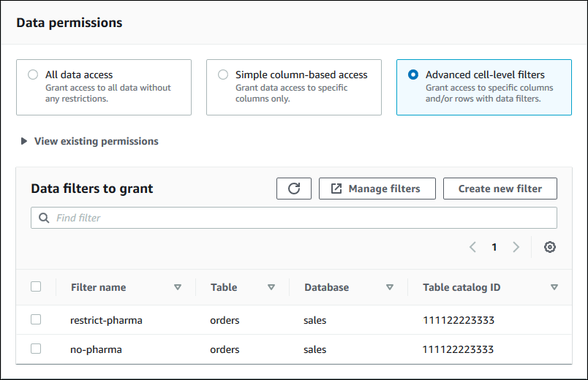The image size is (588, 380).
Task: Click the restrict-pharma filter name
Action: click(106, 320)
